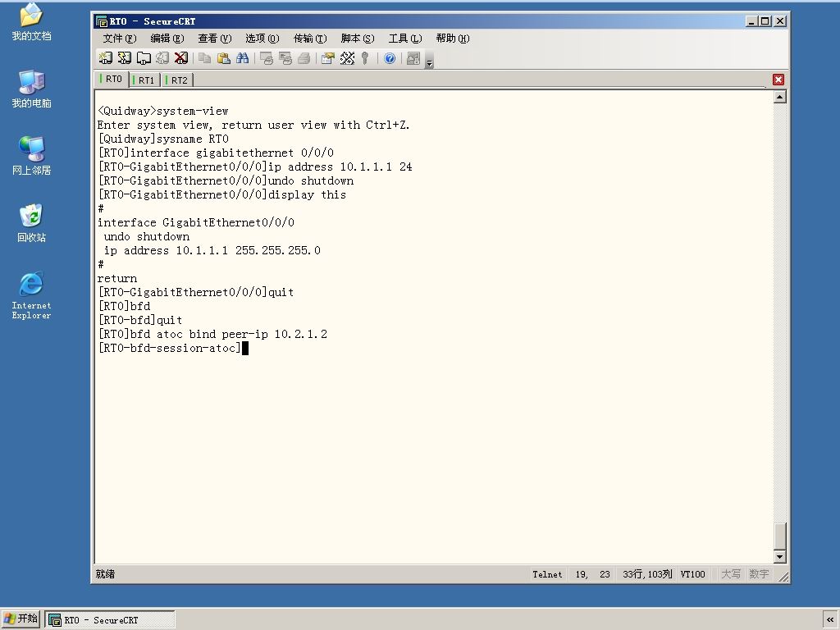The image size is (840, 630).
Task: Click the blue Help question mark icon
Action: pyautogui.click(x=390, y=58)
